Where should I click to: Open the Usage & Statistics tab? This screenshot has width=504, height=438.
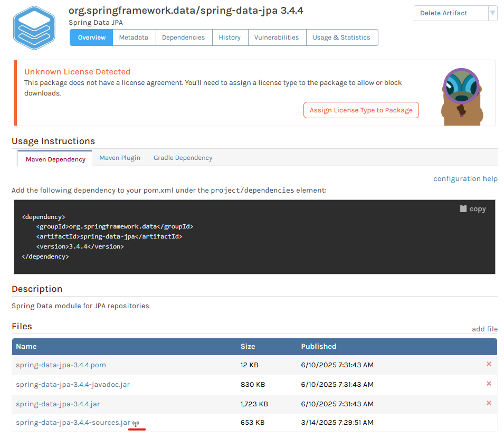pyautogui.click(x=341, y=37)
